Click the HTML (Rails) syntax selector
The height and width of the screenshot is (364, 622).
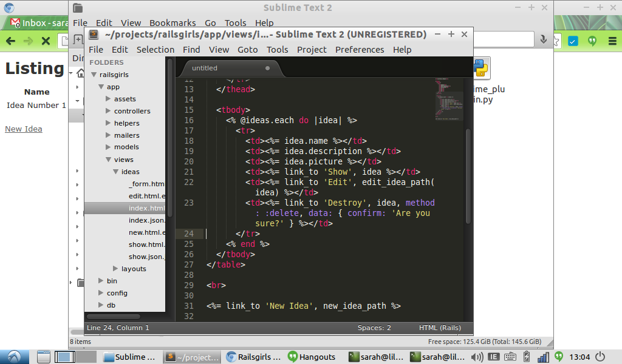point(440,328)
